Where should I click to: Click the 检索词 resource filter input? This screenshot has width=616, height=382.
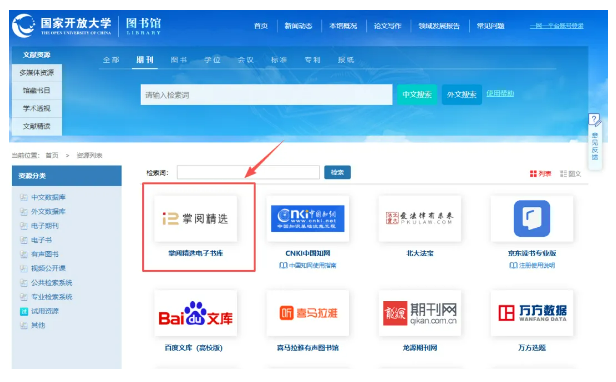[x=248, y=173]
